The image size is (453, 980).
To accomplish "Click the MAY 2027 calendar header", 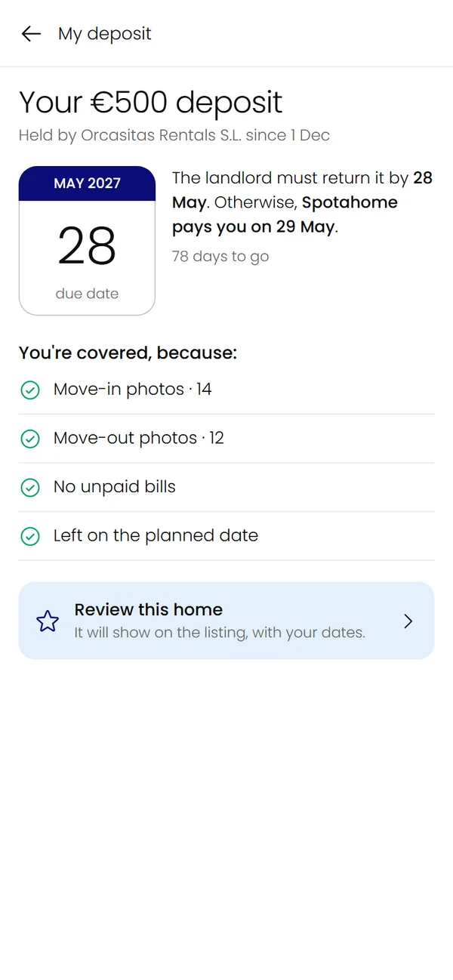I will [87, 183].
